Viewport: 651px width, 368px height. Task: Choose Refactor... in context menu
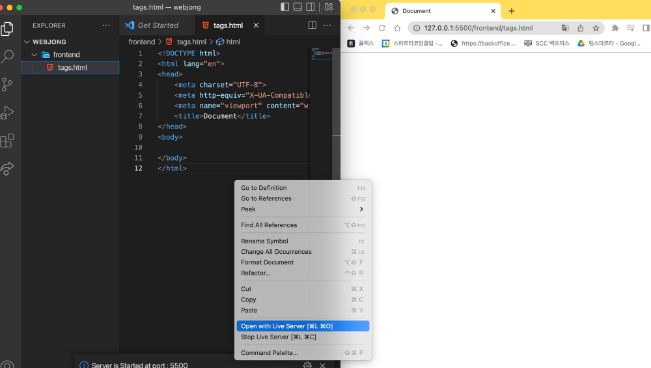[x=303, y=273]
